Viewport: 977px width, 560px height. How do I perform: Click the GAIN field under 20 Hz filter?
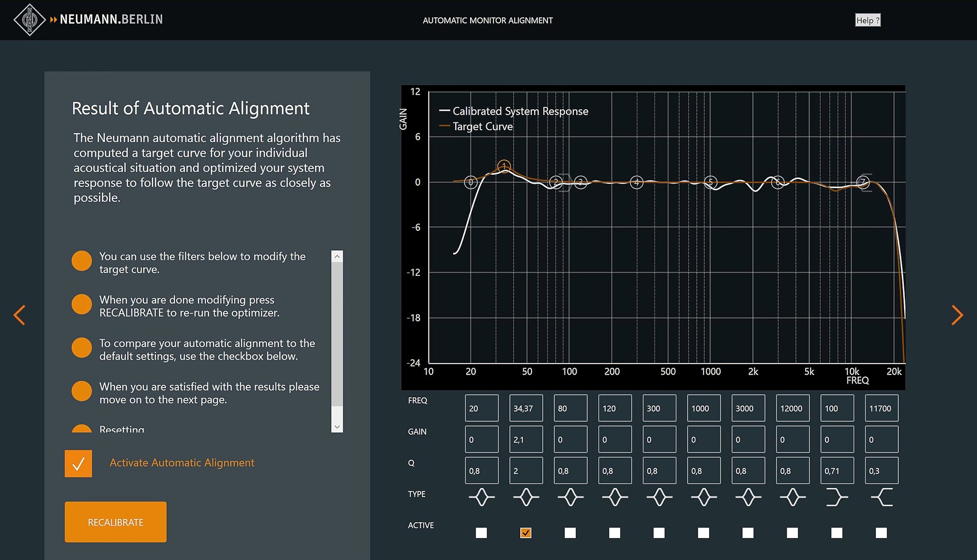[x=482, y=439]
